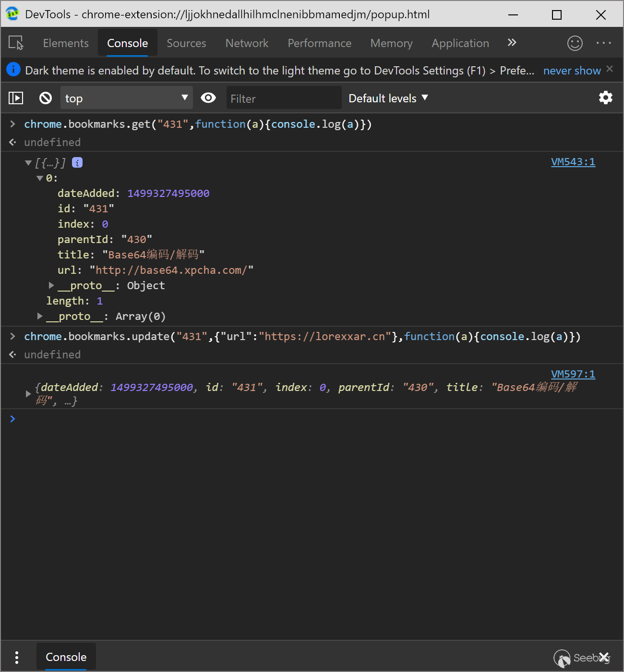The height and width of the screenshot is (672, 624).
Task: Expand the logged dateAdded object result
Action: (x=28, y=394)
